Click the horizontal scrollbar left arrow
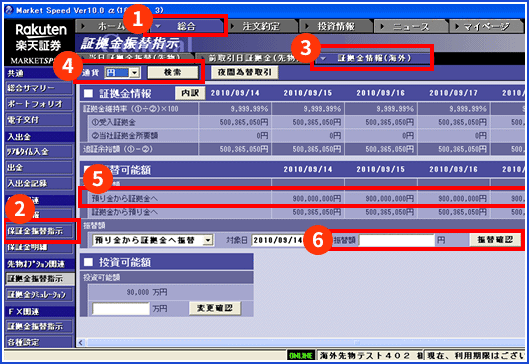 [81, 343]
